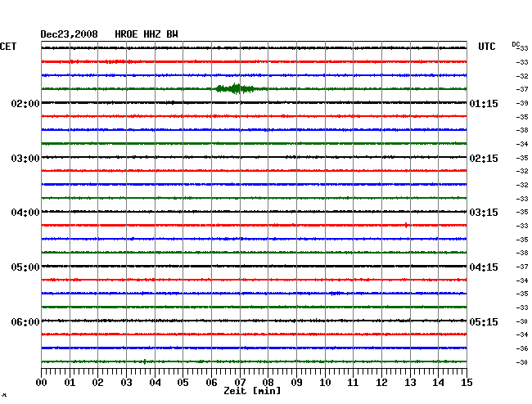Click the 04:15 UTC row label
The image size is (532, 404).
tap(484, 267)
